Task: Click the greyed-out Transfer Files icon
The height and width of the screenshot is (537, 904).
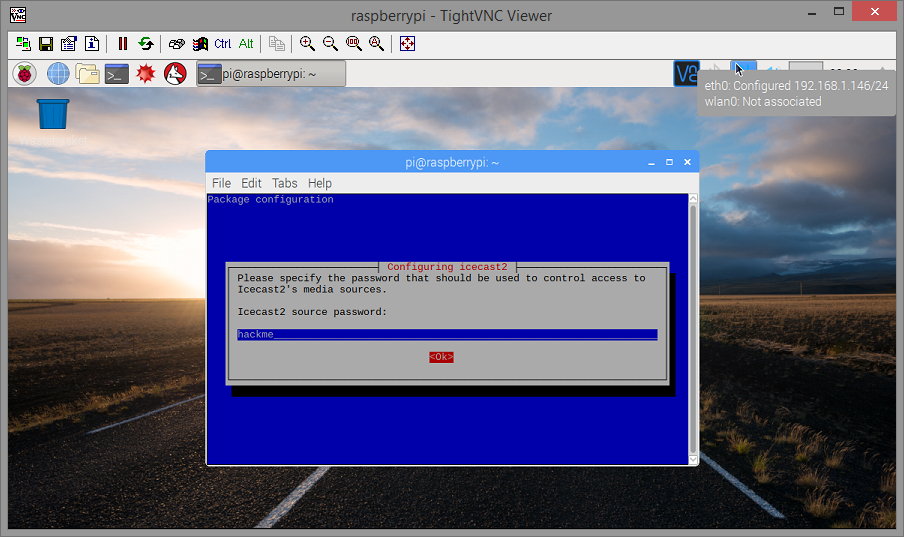Action: [x=277, y=44]
